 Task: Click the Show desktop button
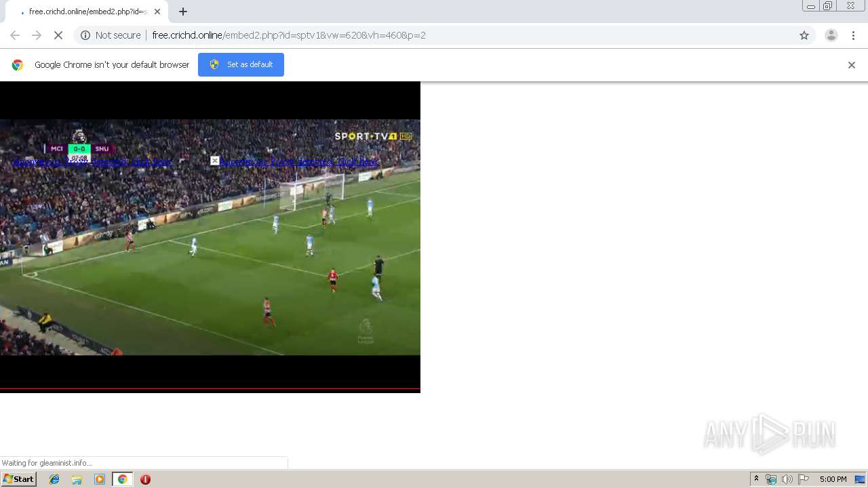(x=861, y=479)
